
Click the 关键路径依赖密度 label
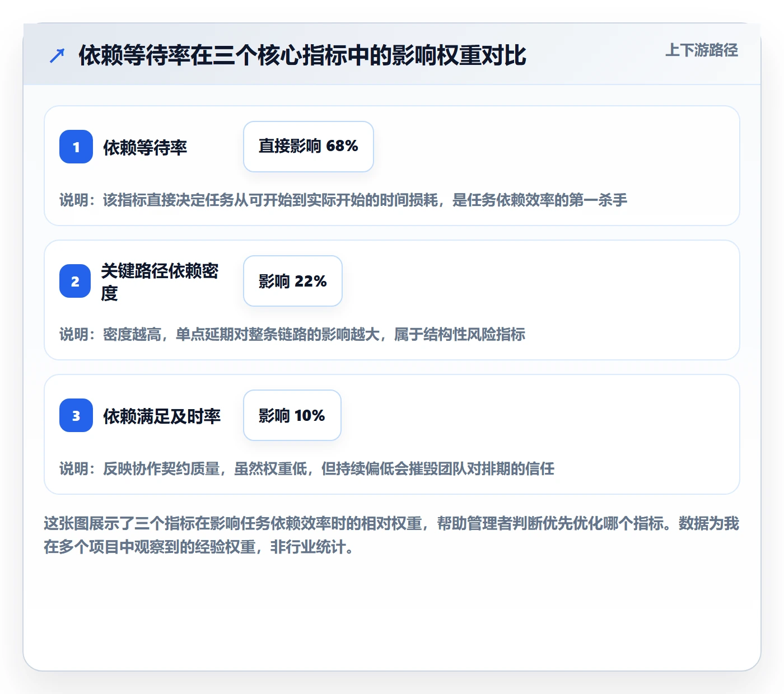(x=160, y=282)
